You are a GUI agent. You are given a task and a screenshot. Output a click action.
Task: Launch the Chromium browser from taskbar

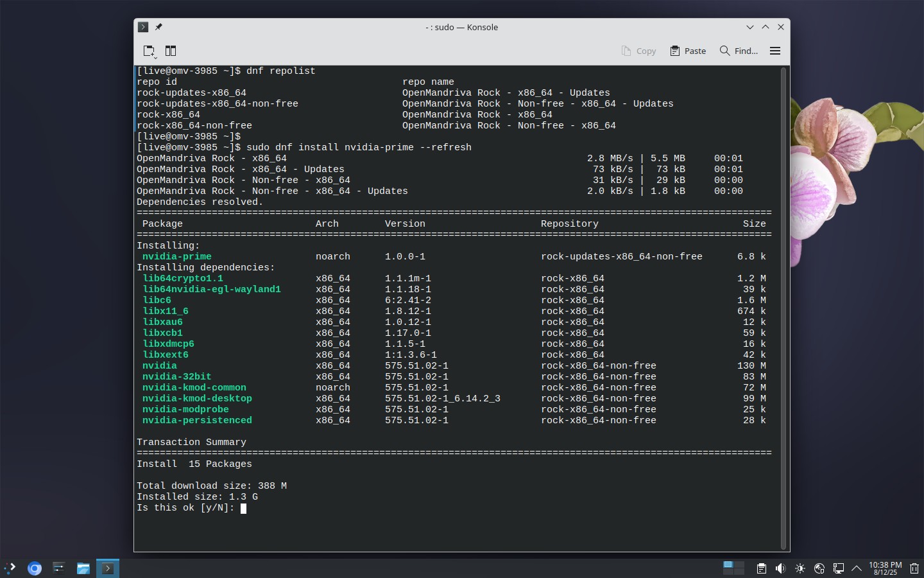pyautogui.click(x=35, y=568)
